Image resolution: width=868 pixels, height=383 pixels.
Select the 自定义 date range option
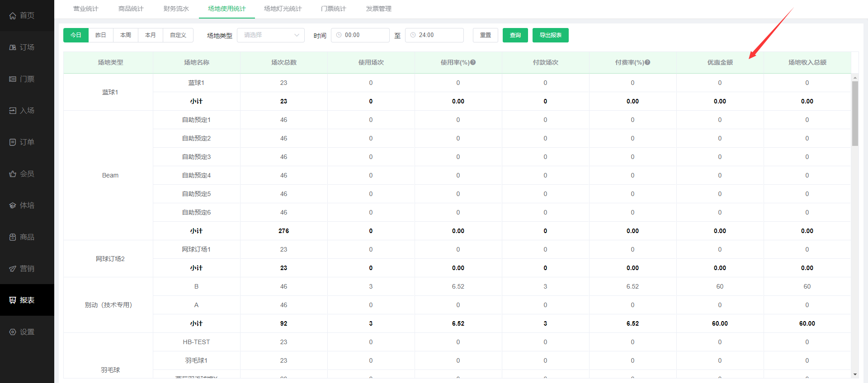(178, 35)
